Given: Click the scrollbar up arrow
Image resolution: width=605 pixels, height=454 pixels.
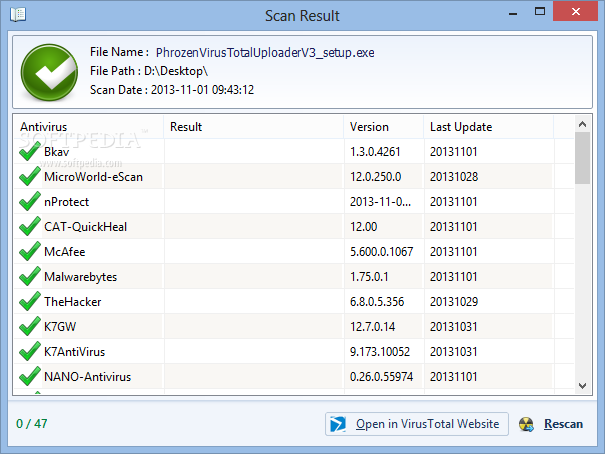Looking at the screenshot, I should pyautogui.click(x=583, y=124).
